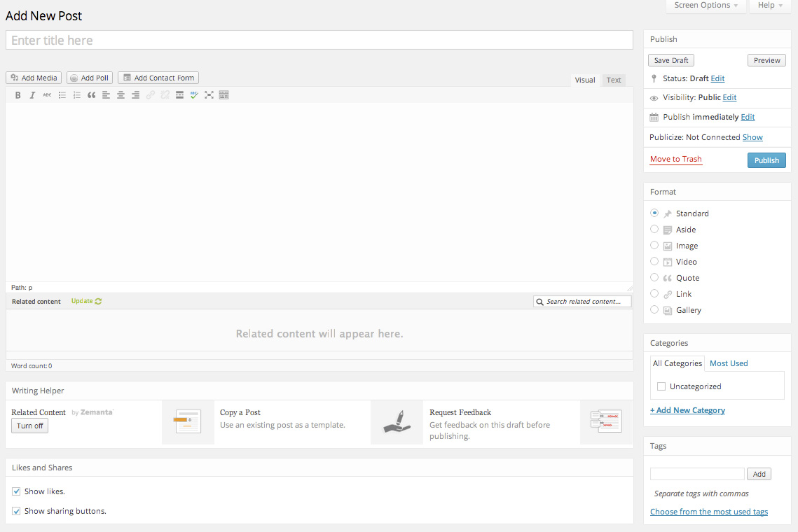Run the proofread spell check

pyautogui.click(x=194, y=95)
